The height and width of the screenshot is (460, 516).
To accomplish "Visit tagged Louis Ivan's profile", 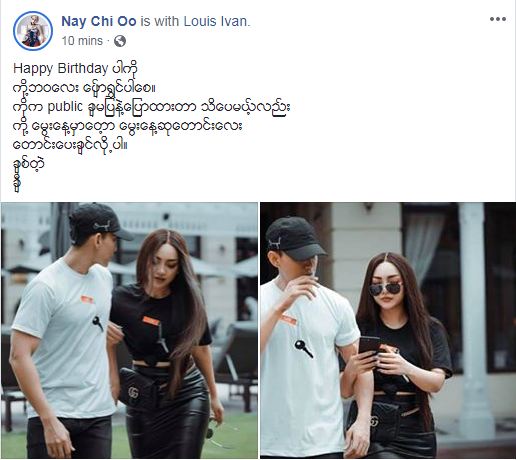I will click(216, 21).
